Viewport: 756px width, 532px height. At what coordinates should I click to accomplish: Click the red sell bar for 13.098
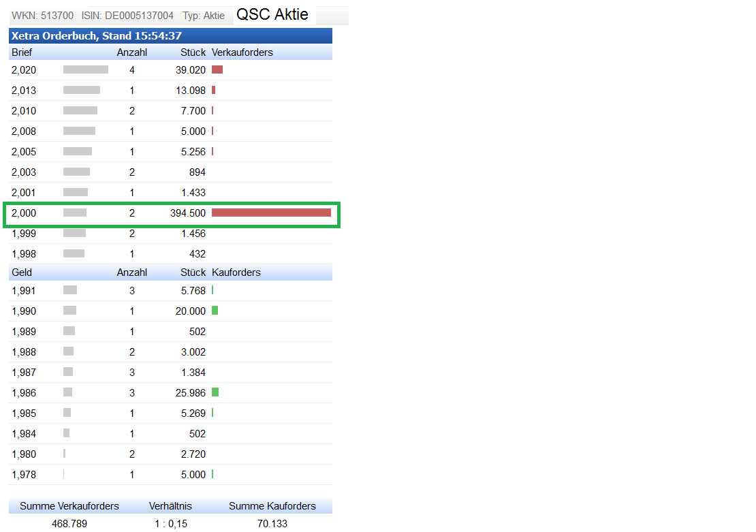click(214, 90)
